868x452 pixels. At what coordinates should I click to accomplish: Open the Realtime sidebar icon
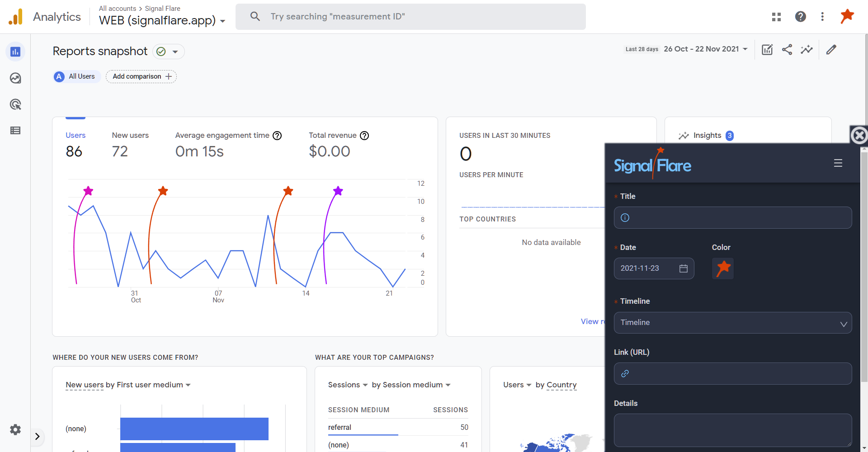coord(15,78)
